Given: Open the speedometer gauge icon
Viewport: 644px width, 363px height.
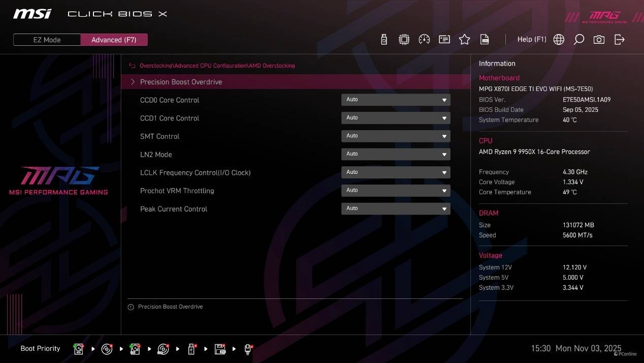Looking at the screenshot, I should pos(424,40).
